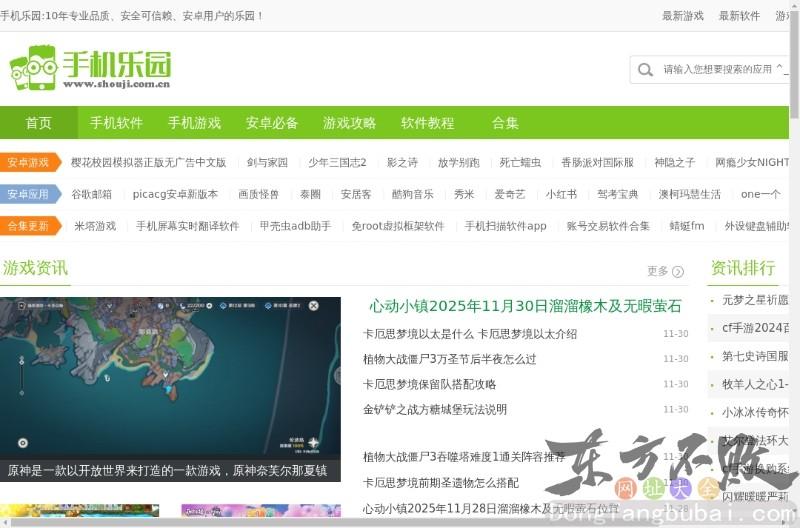Open 剑与家园 game link

tap(267, 163)
